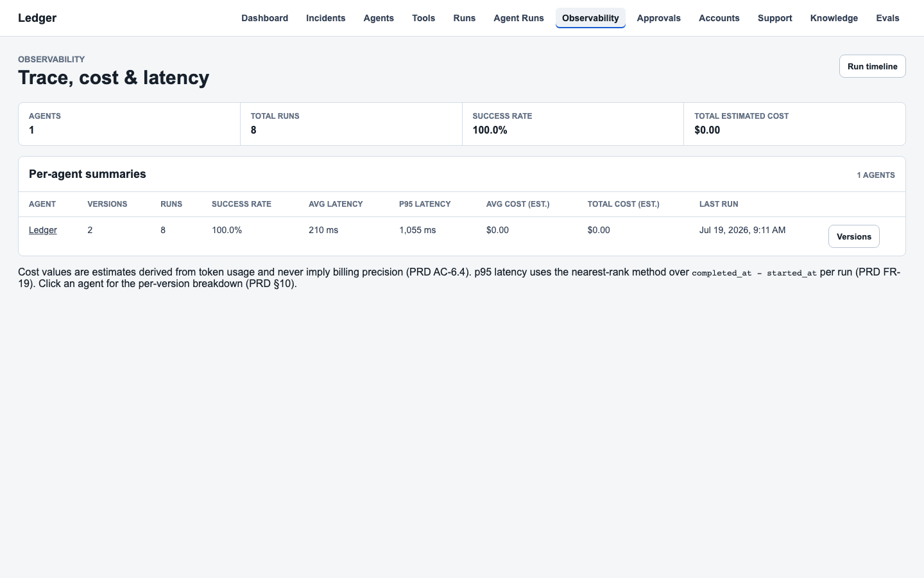Viewport: 924px width, 578px height.
Task: Open the Dashboard nav item
Action: (x=264, y=18)
